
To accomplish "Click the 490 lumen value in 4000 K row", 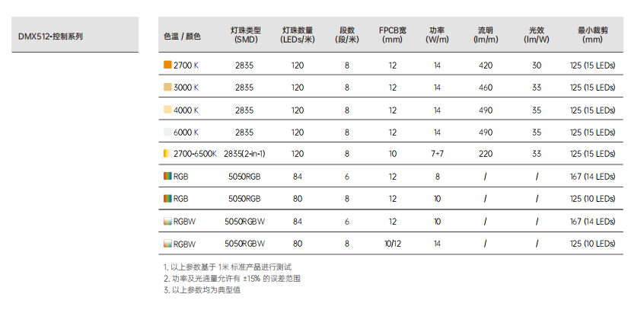I will click(x=486, y=110).
